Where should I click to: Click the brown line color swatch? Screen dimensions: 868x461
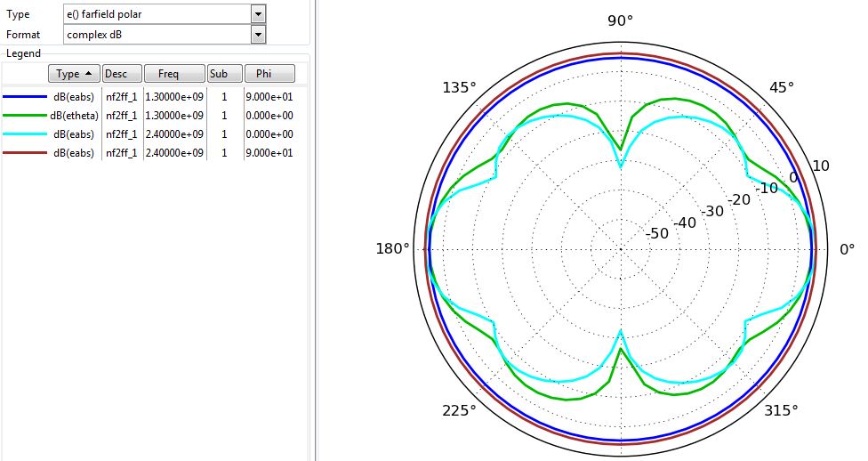point(24,153)
